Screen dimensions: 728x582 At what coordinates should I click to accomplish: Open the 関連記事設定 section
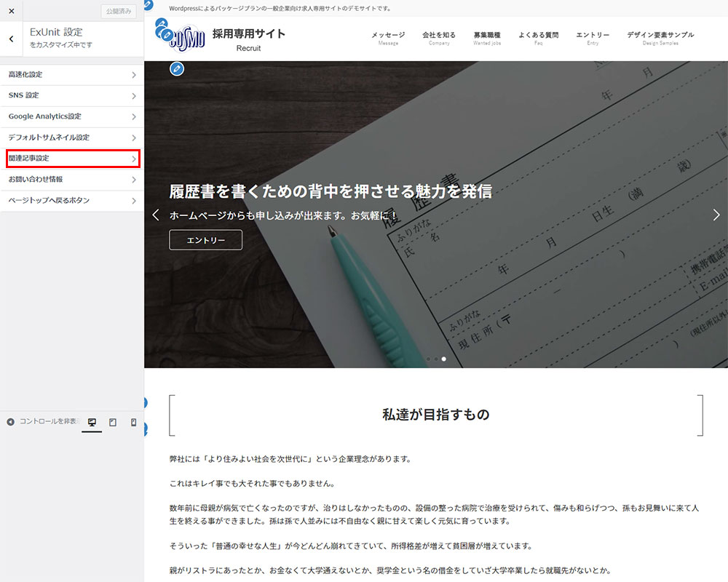coord(71,159)
